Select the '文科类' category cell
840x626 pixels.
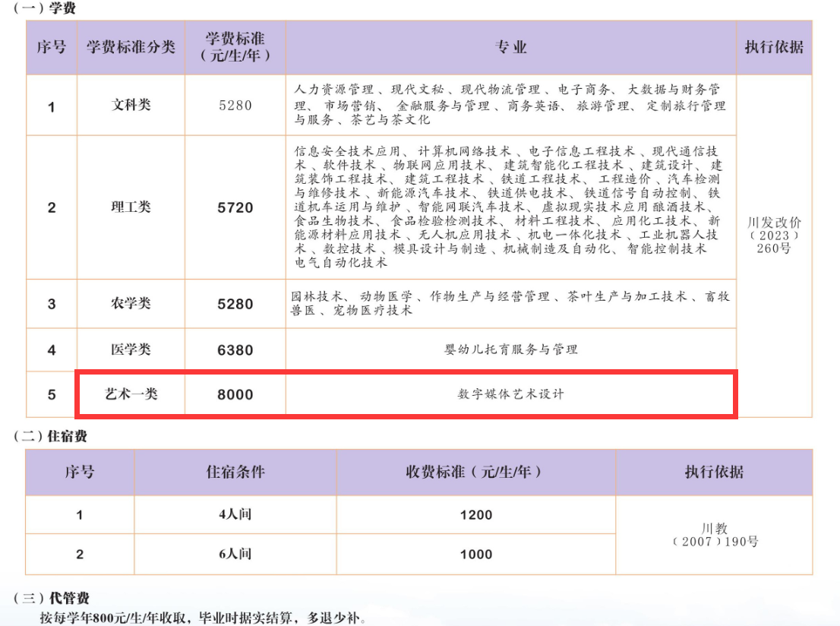point(131,105)
